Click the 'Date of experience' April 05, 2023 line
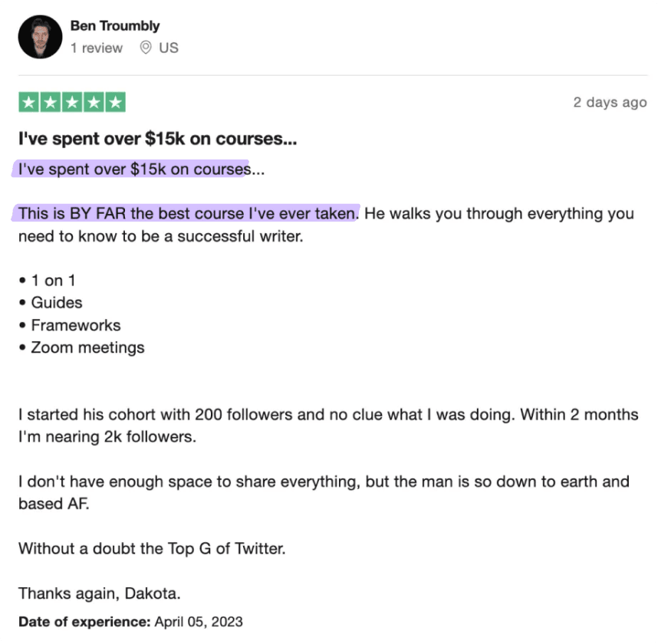The width and height of the screenshot is (658, 644). 130,621
